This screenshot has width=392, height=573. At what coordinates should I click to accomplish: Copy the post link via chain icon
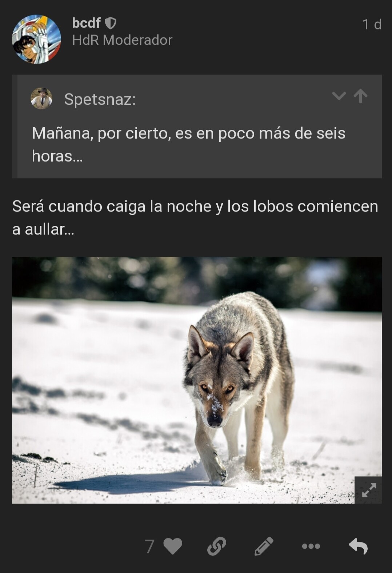tap(217, 546)
